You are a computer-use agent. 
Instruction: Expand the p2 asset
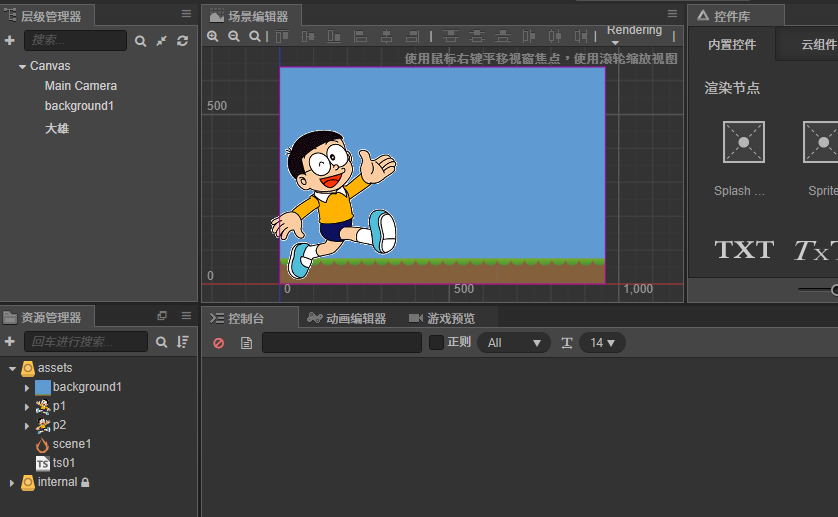tap(27, 426)
